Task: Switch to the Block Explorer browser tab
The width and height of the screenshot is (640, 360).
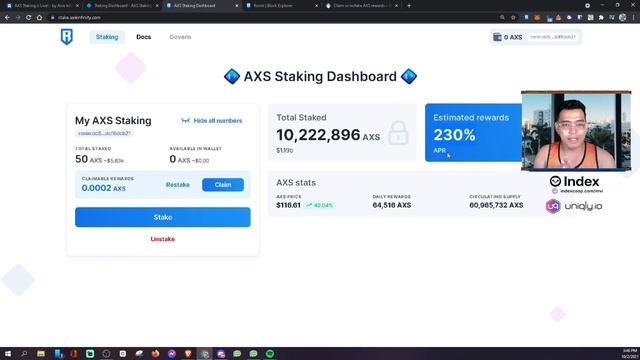Action: coord(282,6)
